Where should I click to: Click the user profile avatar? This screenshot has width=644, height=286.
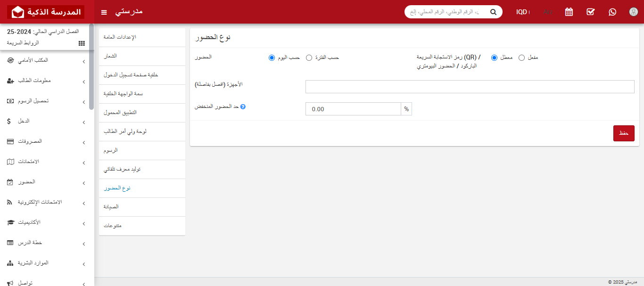pos(634,12)
